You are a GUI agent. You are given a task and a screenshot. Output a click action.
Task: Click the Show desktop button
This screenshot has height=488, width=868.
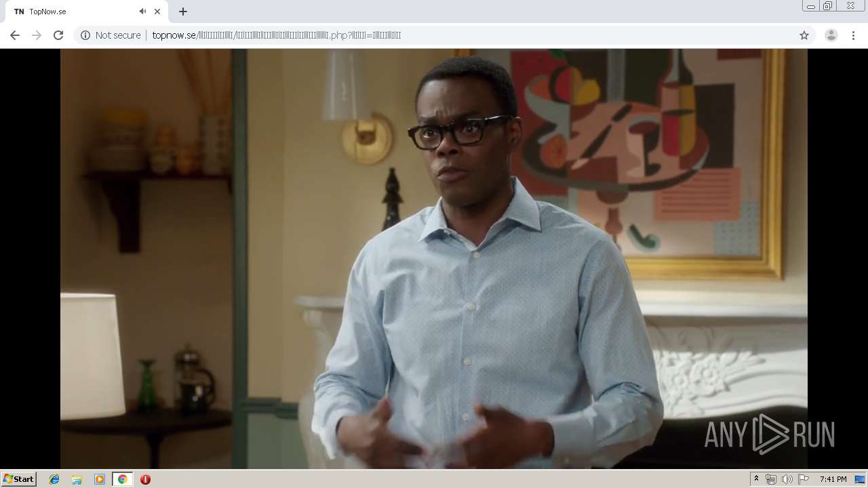[x=861, y=479]
